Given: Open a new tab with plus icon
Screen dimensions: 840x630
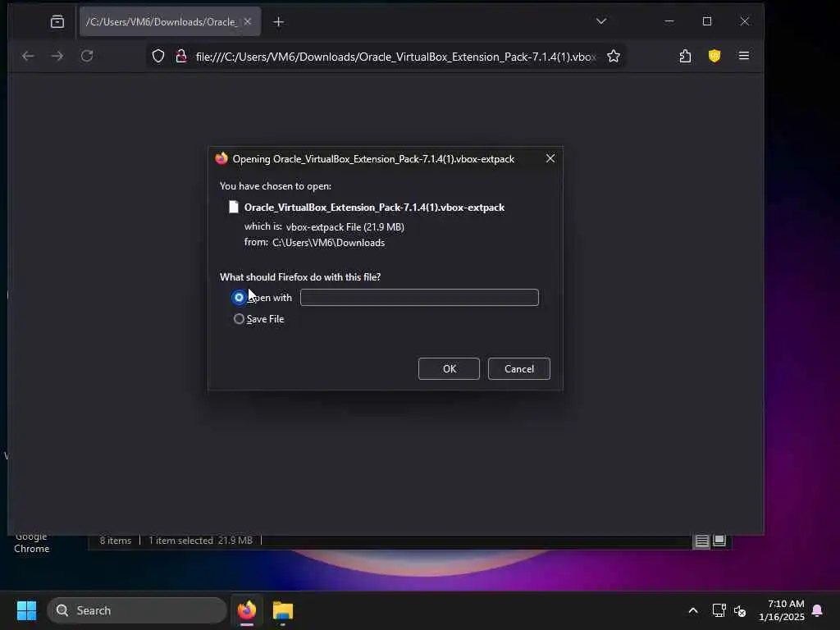Looking at the screenshot, I should [278, 22].
